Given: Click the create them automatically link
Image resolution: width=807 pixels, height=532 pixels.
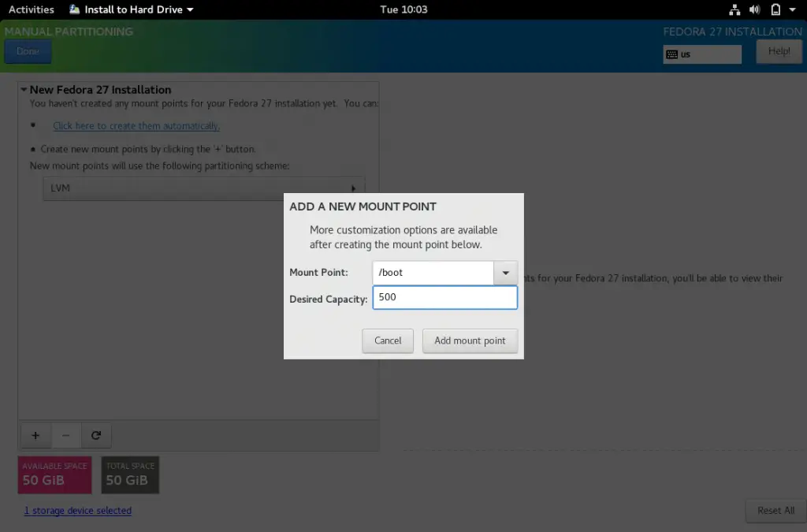Looking at the screenshot, I should (x=136, y=125).
